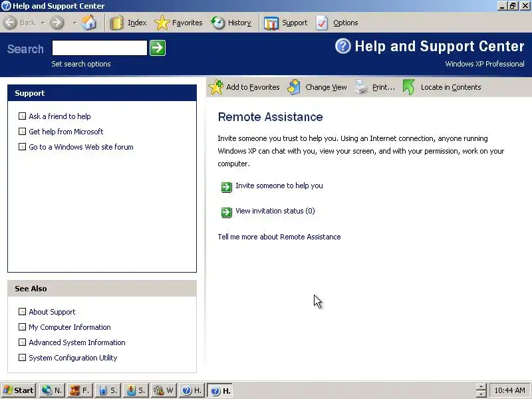Click the green Search go arrow

158,47
